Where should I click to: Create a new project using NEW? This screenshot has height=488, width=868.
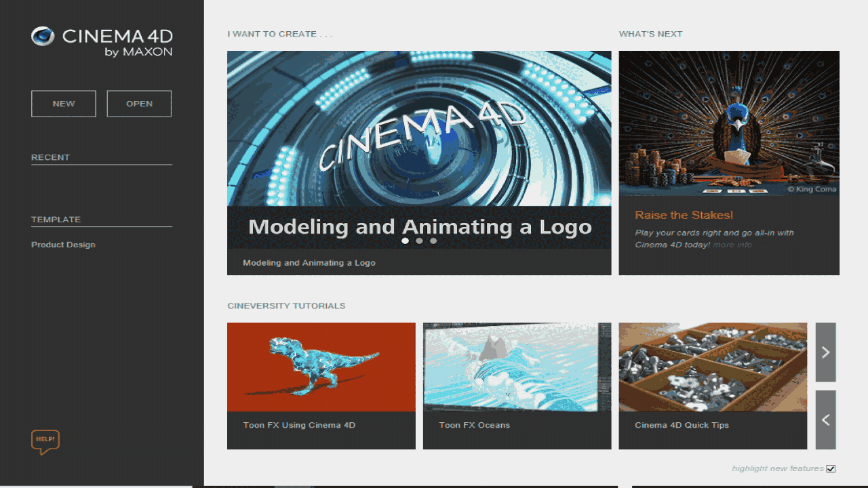[x=63, y=103]
